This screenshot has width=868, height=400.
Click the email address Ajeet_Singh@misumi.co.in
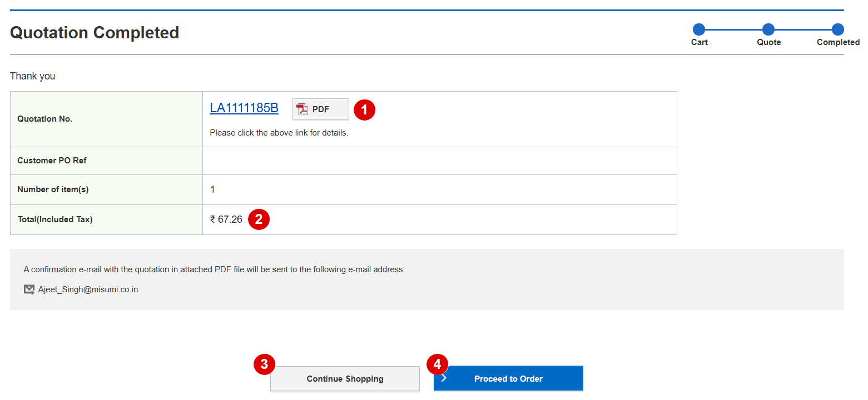(88, 289)
